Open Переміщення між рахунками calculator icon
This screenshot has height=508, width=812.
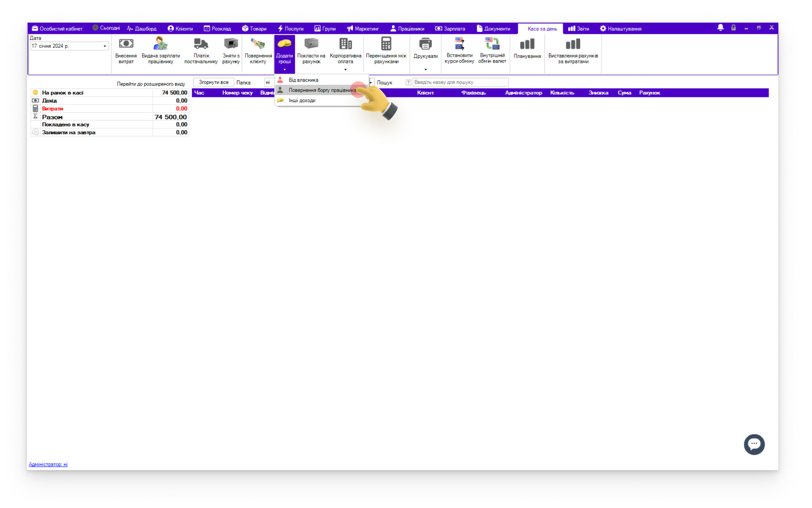[x=386, y=44]
